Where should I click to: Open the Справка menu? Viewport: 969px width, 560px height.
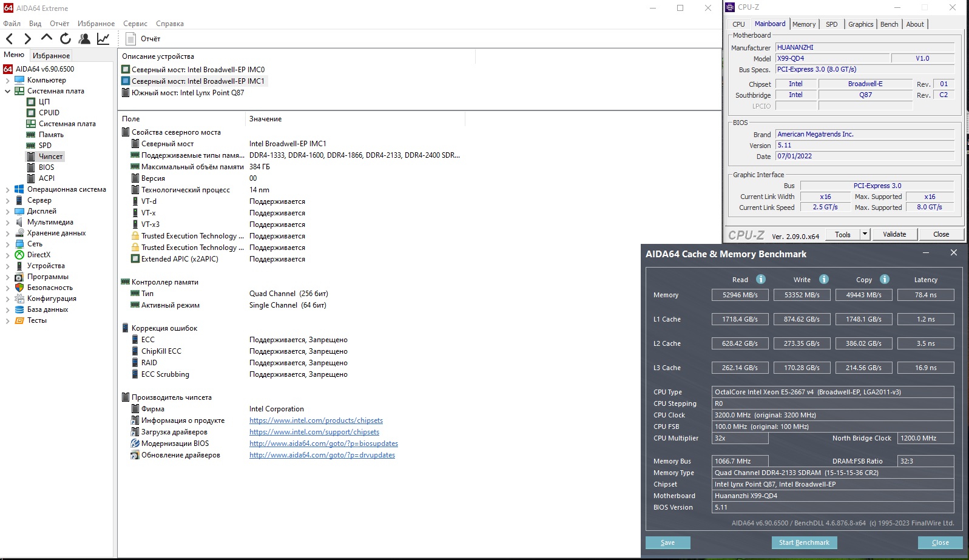pos(170,24)
